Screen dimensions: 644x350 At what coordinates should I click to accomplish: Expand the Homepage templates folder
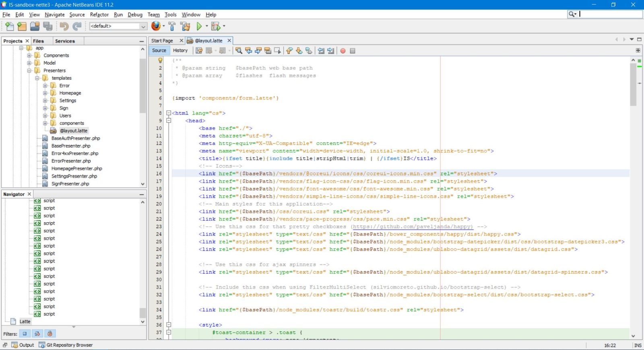(45, 93)
